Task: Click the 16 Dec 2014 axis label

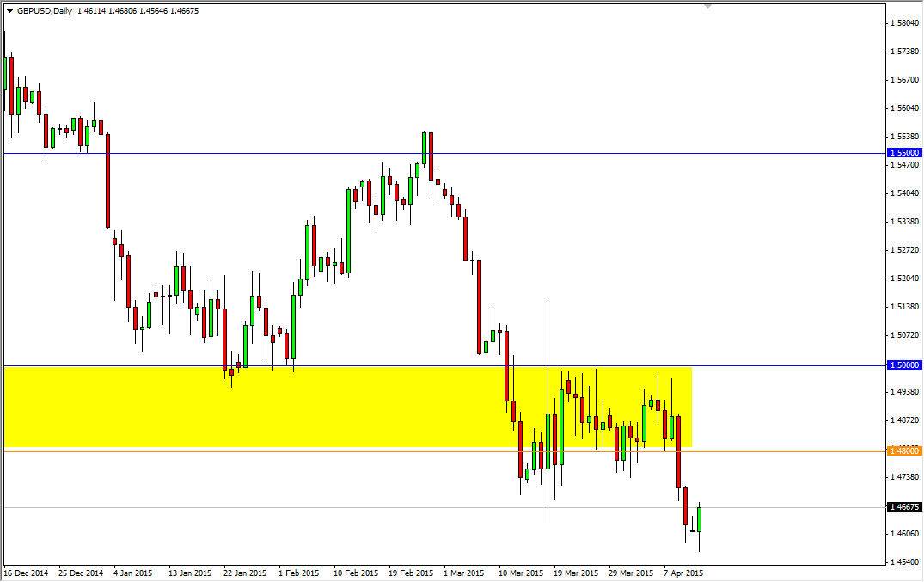Action: 27,571
